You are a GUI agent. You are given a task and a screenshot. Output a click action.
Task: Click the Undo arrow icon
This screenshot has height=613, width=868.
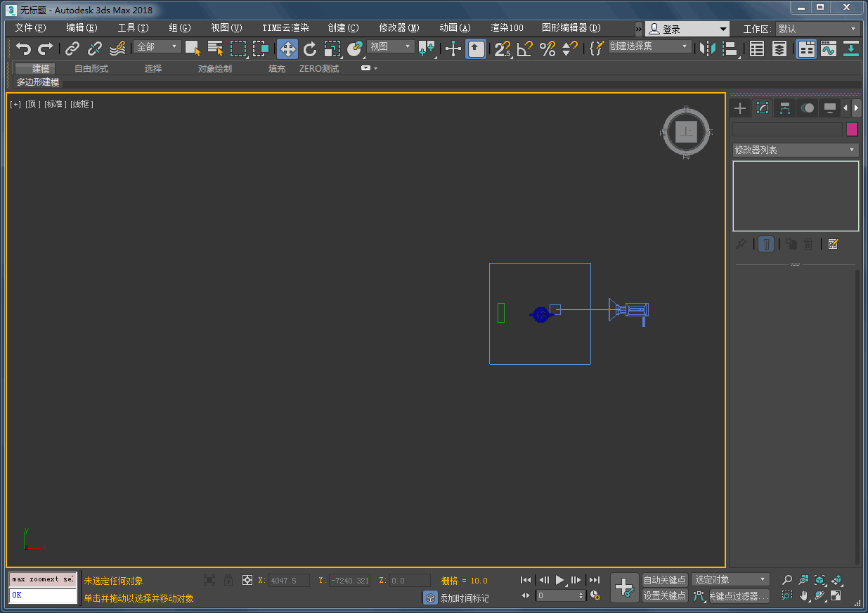click(x=24, y=49)
